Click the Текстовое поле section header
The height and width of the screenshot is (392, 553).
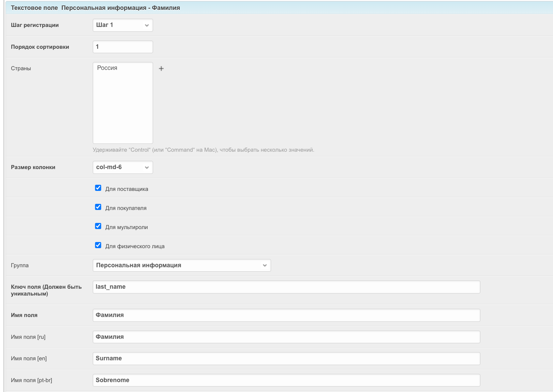point(95,8)
